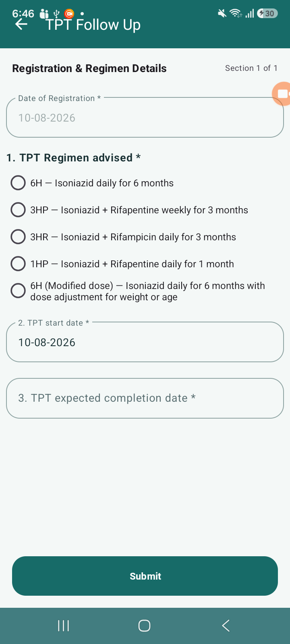Screen dimensions: 290x644
Task: Tap the Date of Registration field
Action: click(145, 117)
